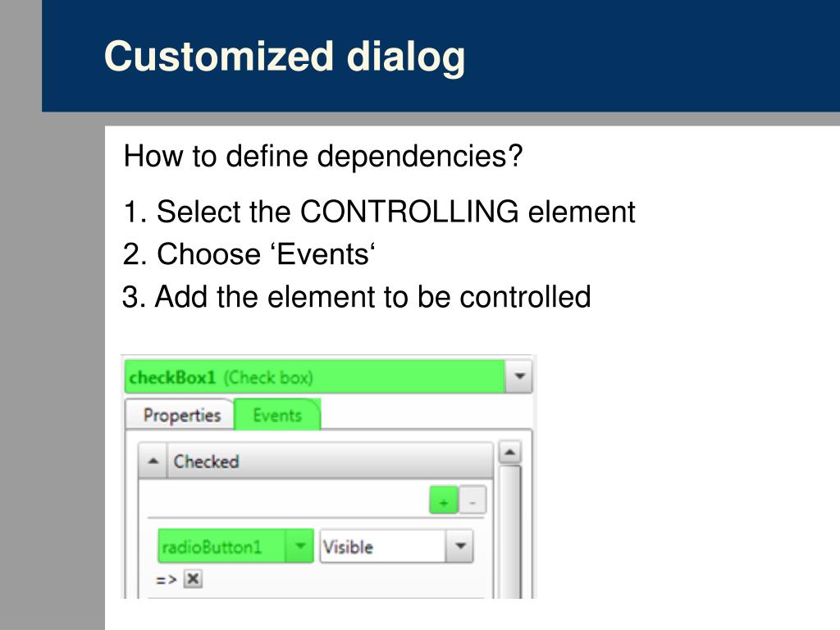Screen dimensions: 840x630
Task: Click step 2 Choose 'Events' text
Action: 249,254
